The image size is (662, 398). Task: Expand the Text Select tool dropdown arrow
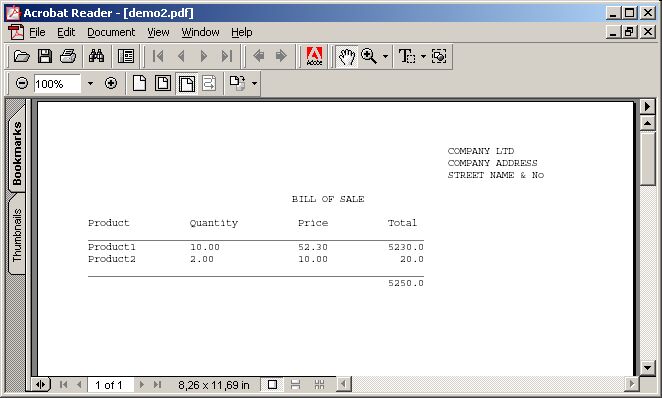click(x=423, y=56)
